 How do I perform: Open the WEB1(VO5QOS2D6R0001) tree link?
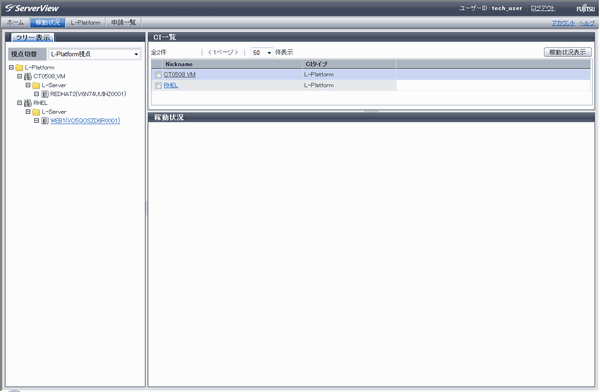pos(85,121)
